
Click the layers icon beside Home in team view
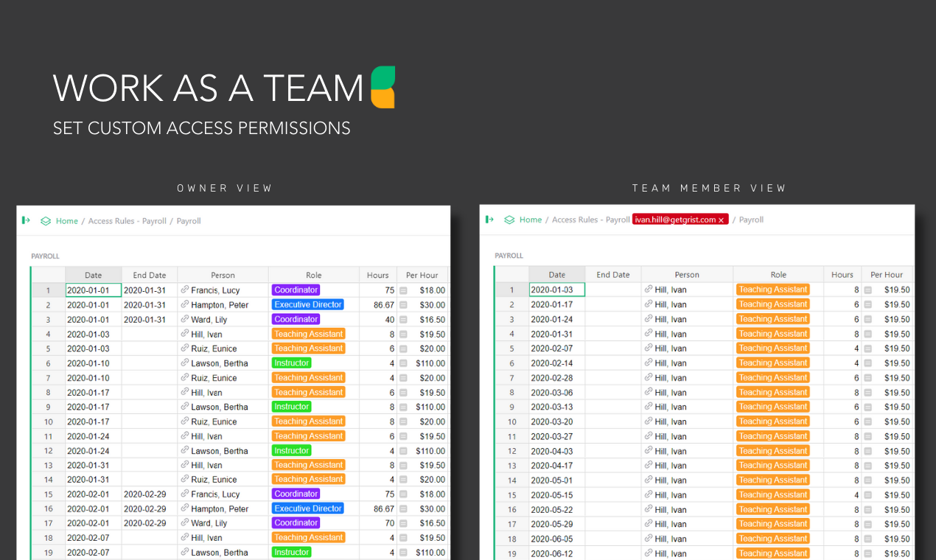[509, 220]
